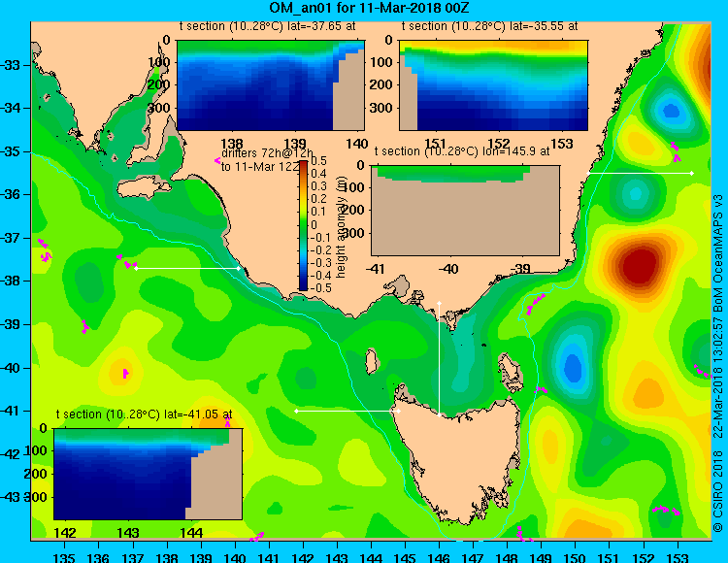
Task: Click the magenta drifter marker beside the drifters label
Action: tap(216, 160)
